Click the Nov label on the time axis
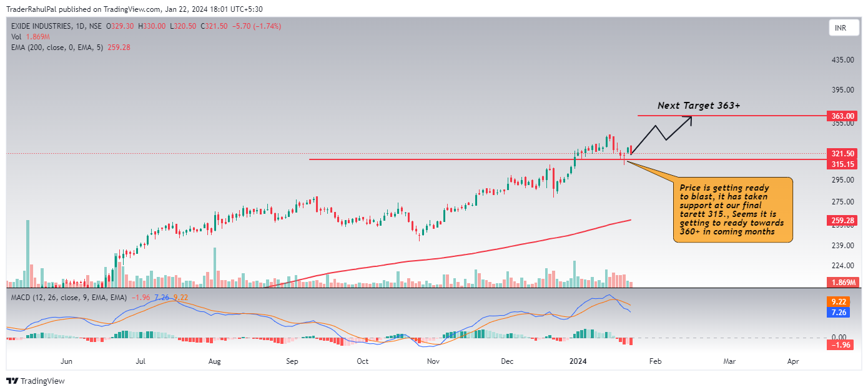 [x=433, y=361]
